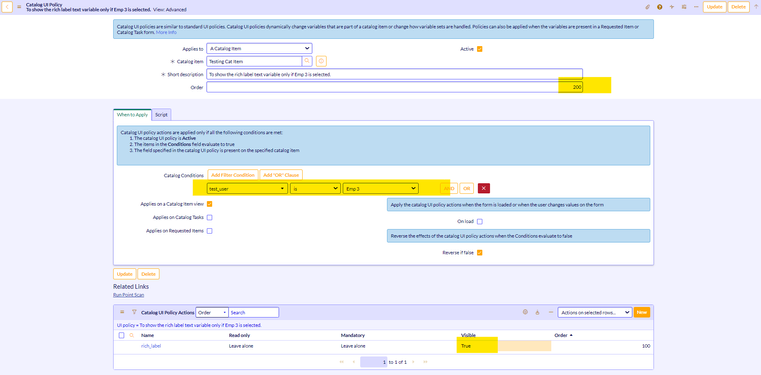761x375 pixels.
Task: Open attachments via the paperclip icon
Action: (x=647, y=7)
